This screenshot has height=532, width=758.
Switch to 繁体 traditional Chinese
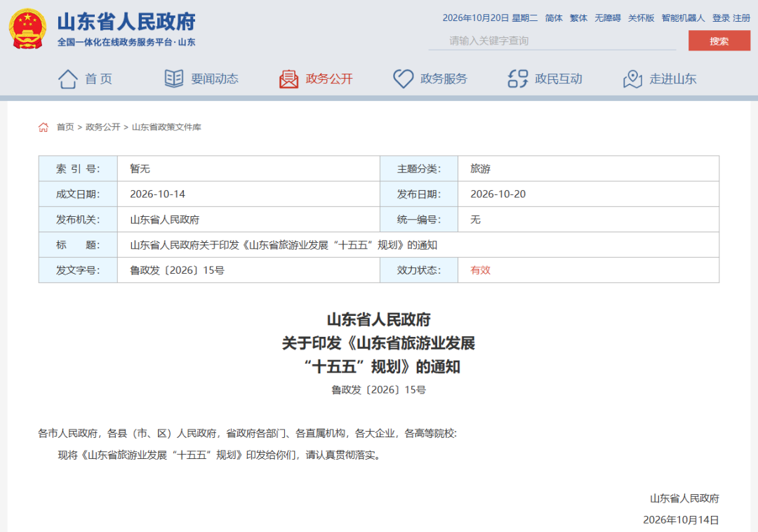578,18
